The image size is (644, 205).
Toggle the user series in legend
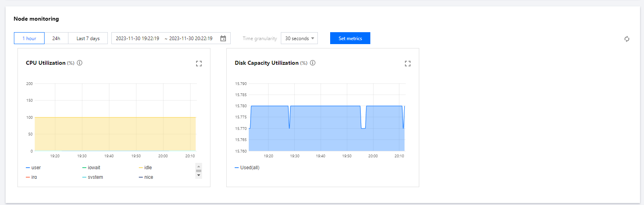point(33,168)
